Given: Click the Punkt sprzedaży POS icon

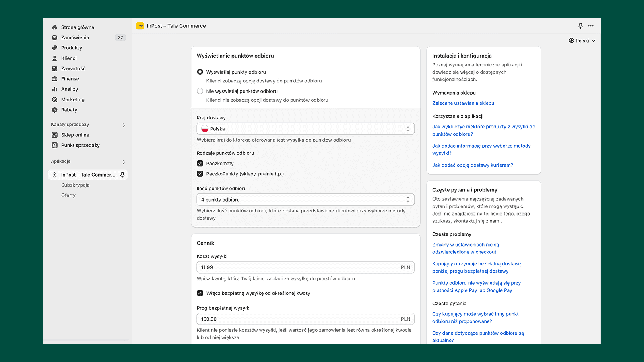Looking at the screenshot, I should coord(55,145).
